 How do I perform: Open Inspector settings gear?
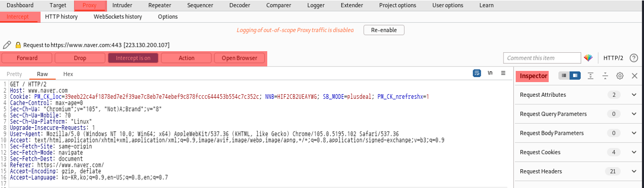coord(620,76)
